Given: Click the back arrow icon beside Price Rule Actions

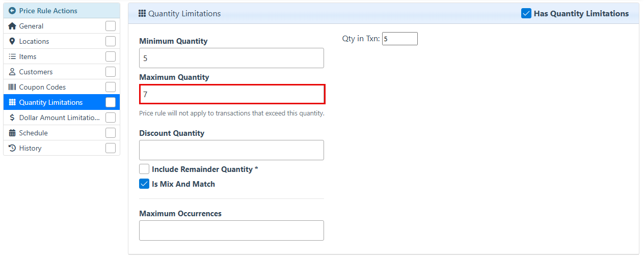Looking at the screenshot, I should click(12, 11).
